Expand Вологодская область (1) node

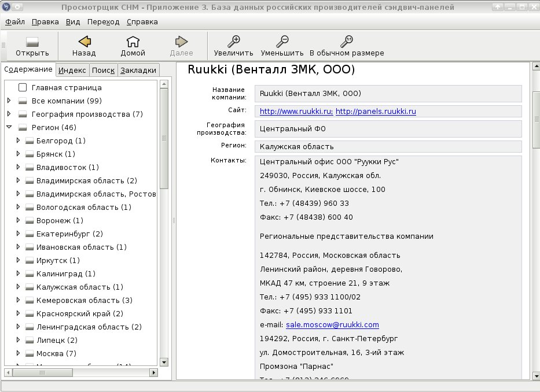tap(18, 207)
